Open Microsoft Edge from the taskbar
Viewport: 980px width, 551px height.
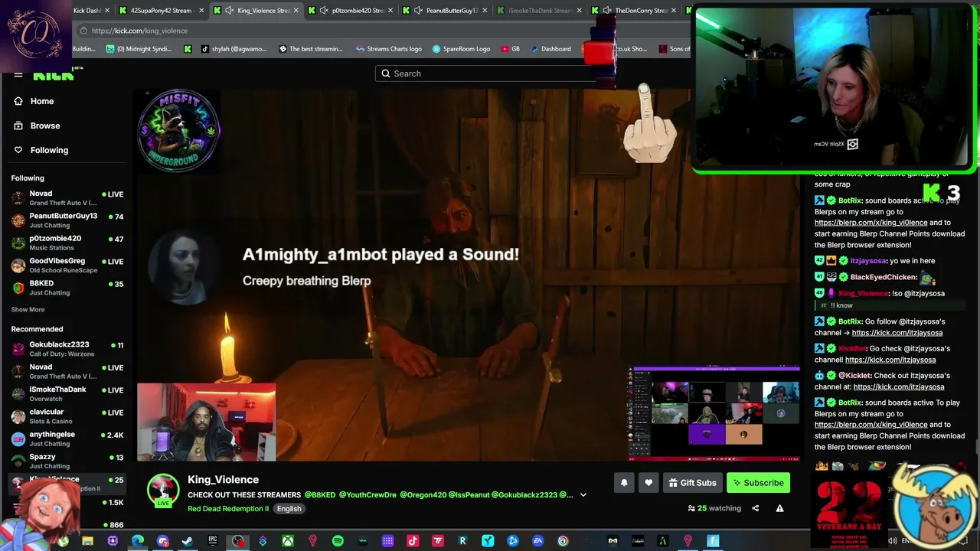(138, 541)
